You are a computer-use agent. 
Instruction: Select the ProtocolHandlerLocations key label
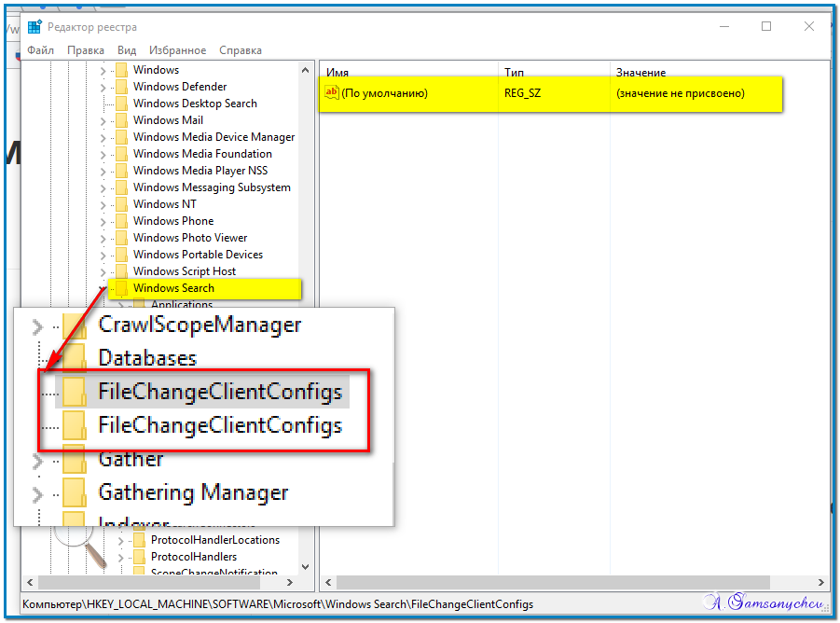coord(214,540)
